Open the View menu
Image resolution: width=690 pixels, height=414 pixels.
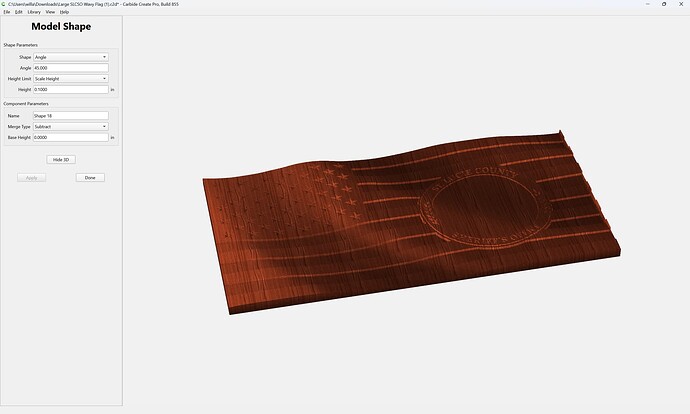pyautogui.click(x=50, y=12)
